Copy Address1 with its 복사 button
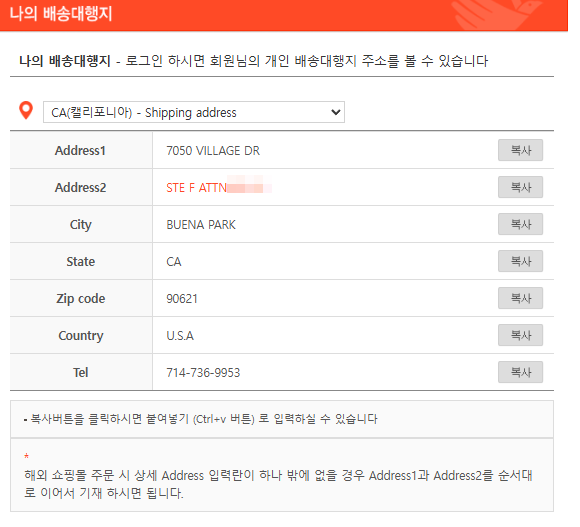 (x=520, y=150)
